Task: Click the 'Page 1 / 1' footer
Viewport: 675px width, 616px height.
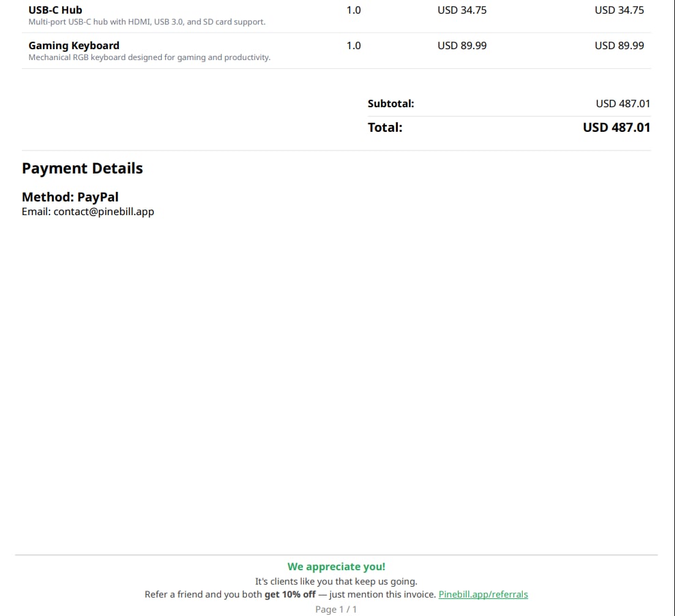Action: point(336,610)
